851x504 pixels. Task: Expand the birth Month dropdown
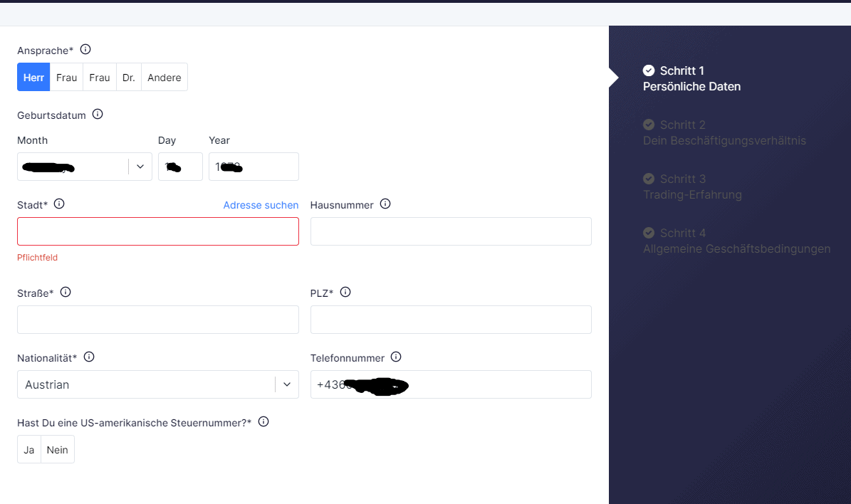click(x=140, y=167)
